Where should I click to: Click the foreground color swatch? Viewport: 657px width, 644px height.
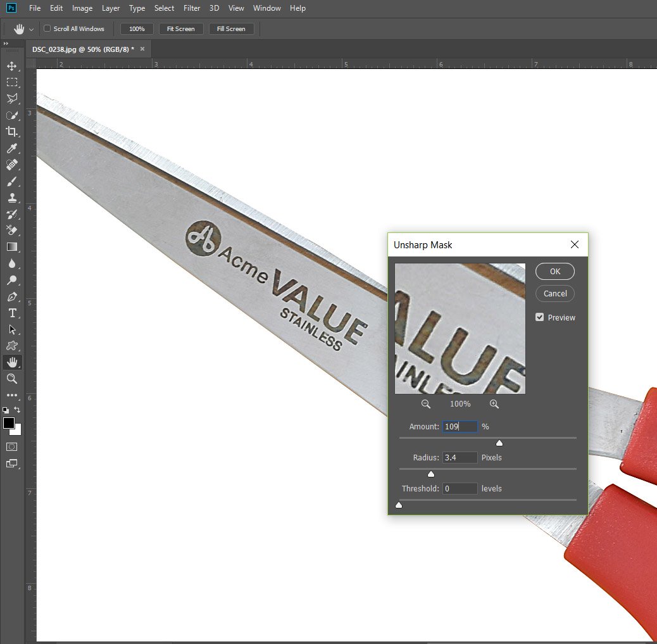(8, 423)
